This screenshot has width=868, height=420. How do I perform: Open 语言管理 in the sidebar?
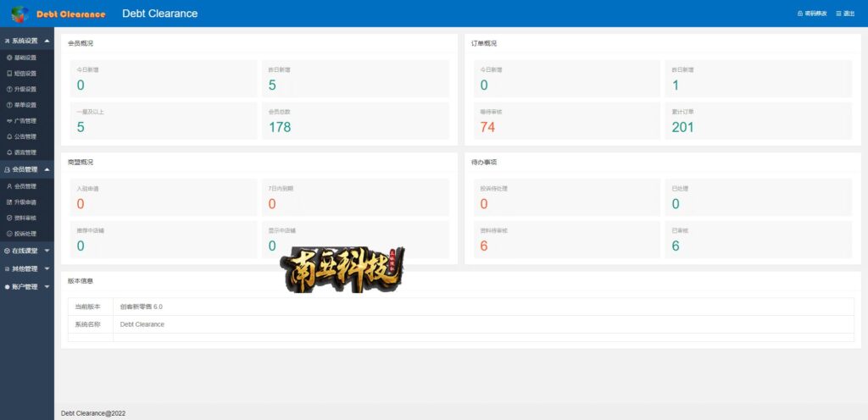click(x=22, y=152)
